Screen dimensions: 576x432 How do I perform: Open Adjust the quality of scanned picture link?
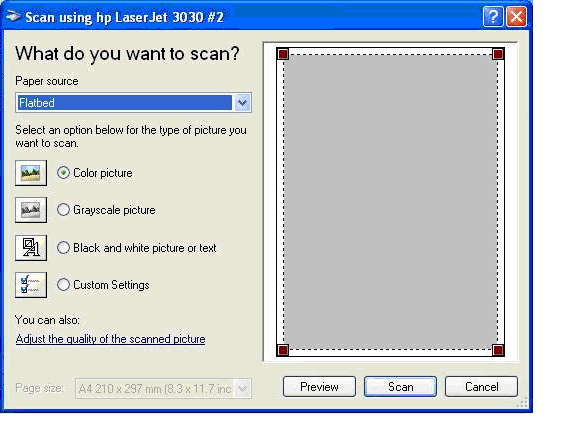click(x=110, y=339)
